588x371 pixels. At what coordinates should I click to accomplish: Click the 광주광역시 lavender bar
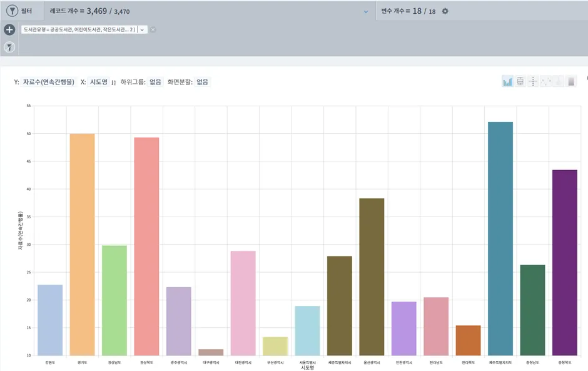click(x=179, y=321)
